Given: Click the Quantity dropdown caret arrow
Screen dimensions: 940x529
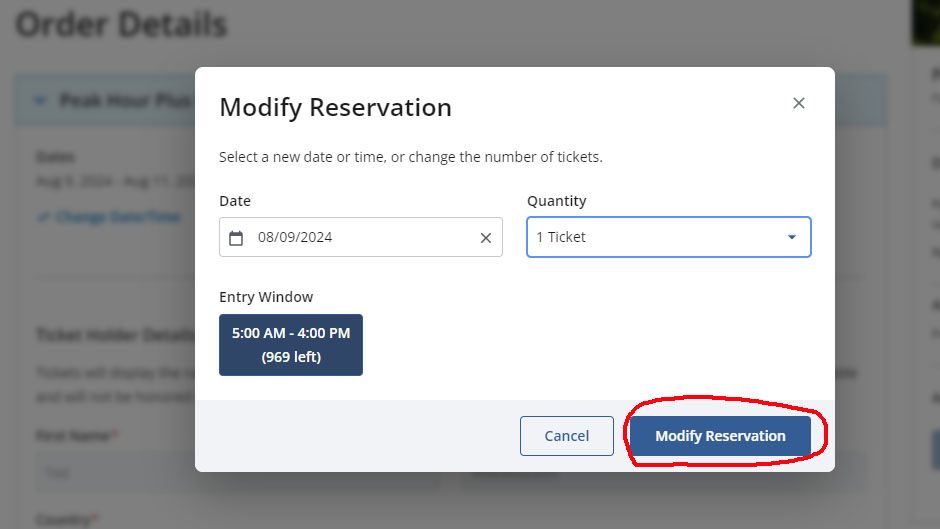Looking at the screenshot, I should [x=792, y=238].
